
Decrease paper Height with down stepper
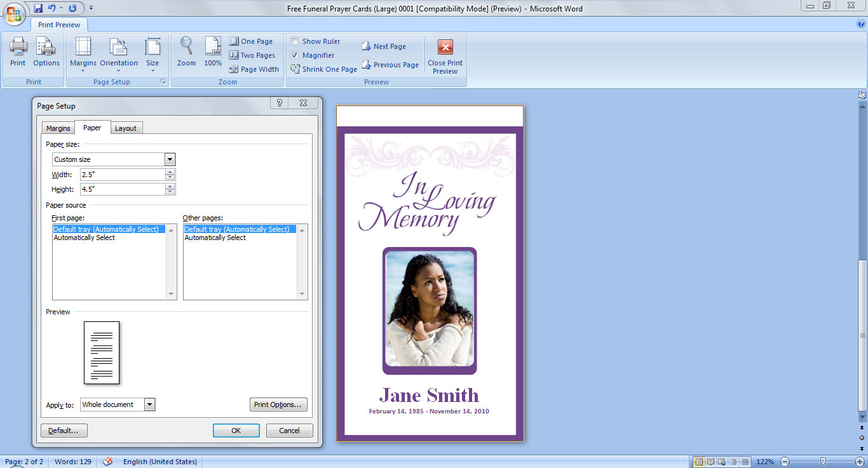[170, 192]
